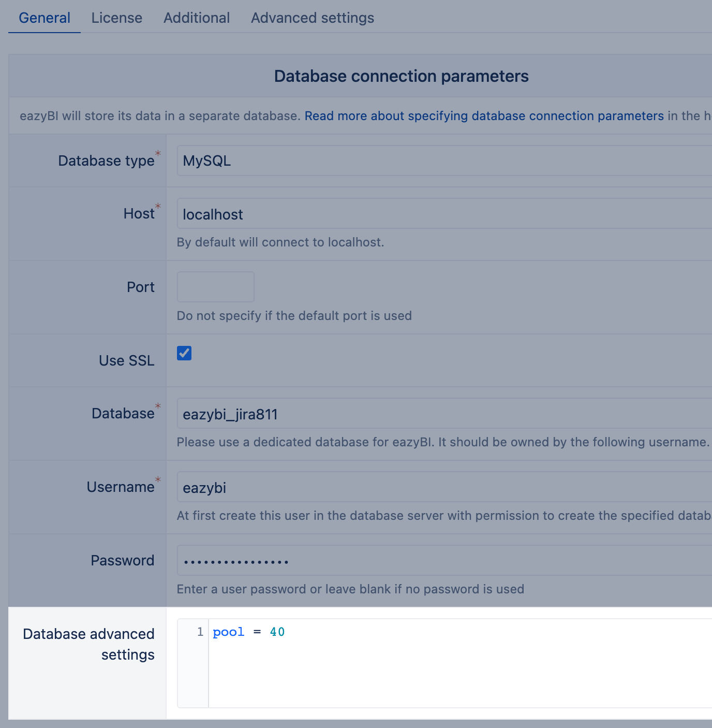Image resolution: width=712 pixels, height=728 pixels.
Task: Click the Host field label
Action: point(139,214)
